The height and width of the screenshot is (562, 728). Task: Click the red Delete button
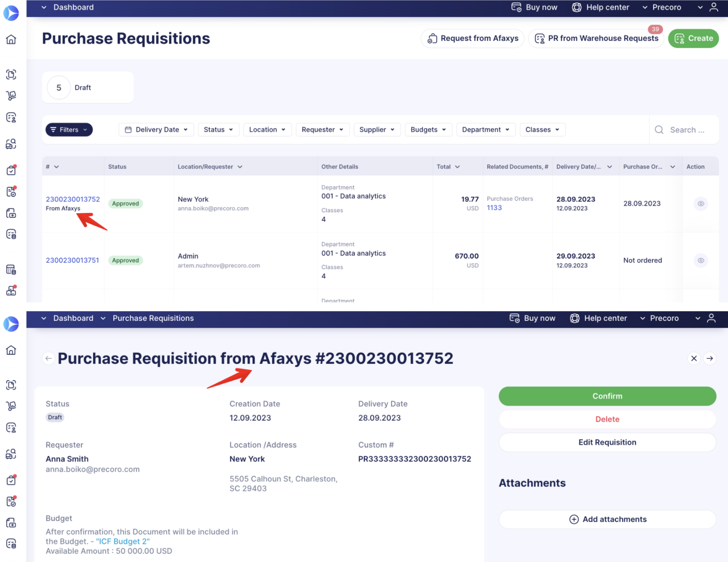point(607,419)
